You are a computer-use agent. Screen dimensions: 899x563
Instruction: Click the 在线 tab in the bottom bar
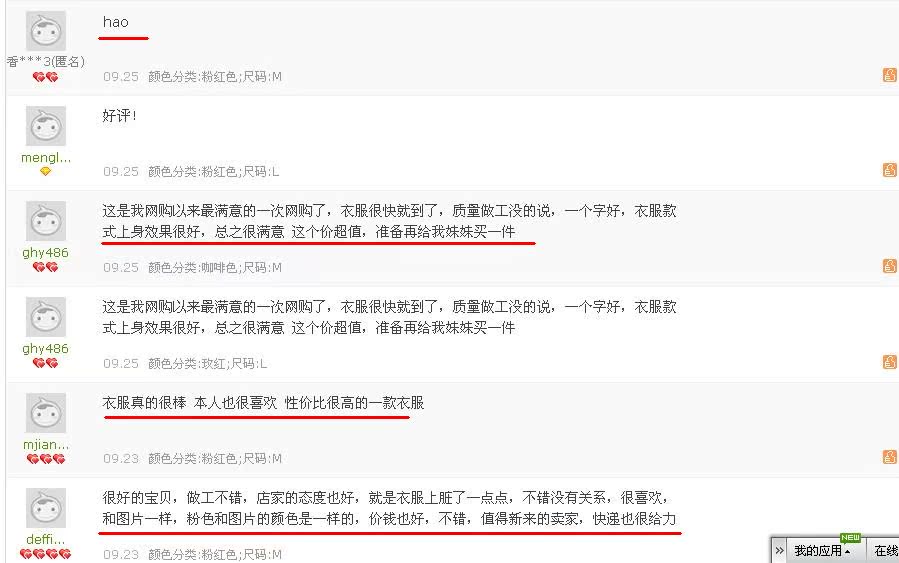[x=885, y=551]
